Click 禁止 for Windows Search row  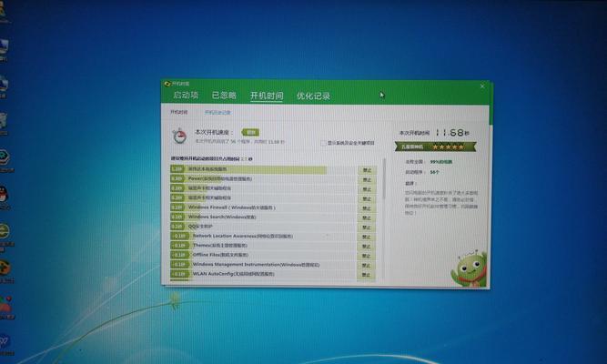click(x=366, y=217)
